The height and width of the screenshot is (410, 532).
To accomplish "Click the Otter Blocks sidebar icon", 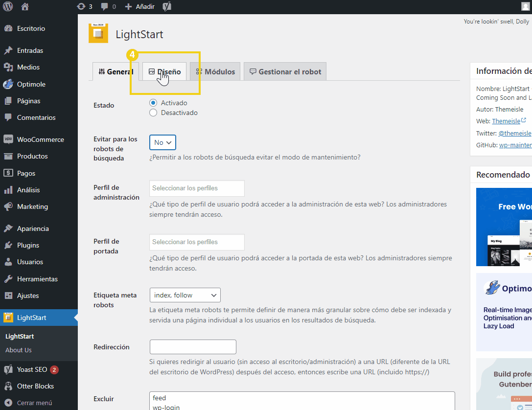I will coord(8,386).
